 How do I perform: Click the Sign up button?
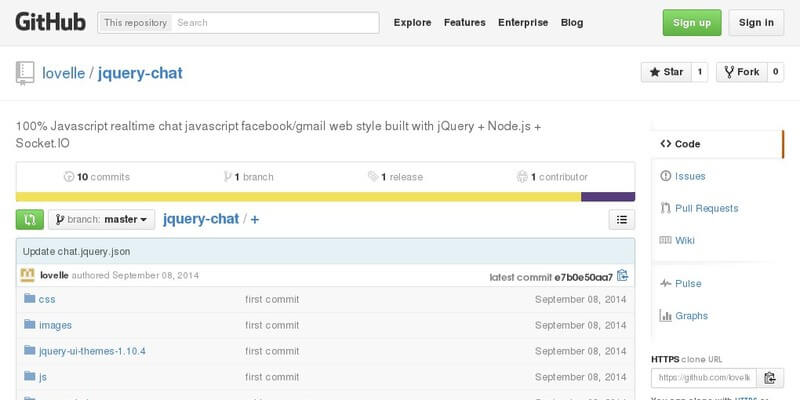click(691, 22)
